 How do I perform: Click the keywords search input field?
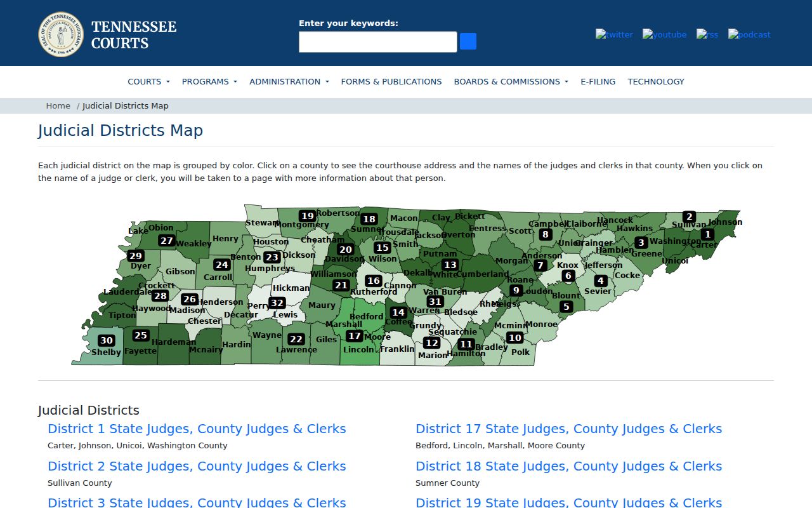click(x=378, y=42)
